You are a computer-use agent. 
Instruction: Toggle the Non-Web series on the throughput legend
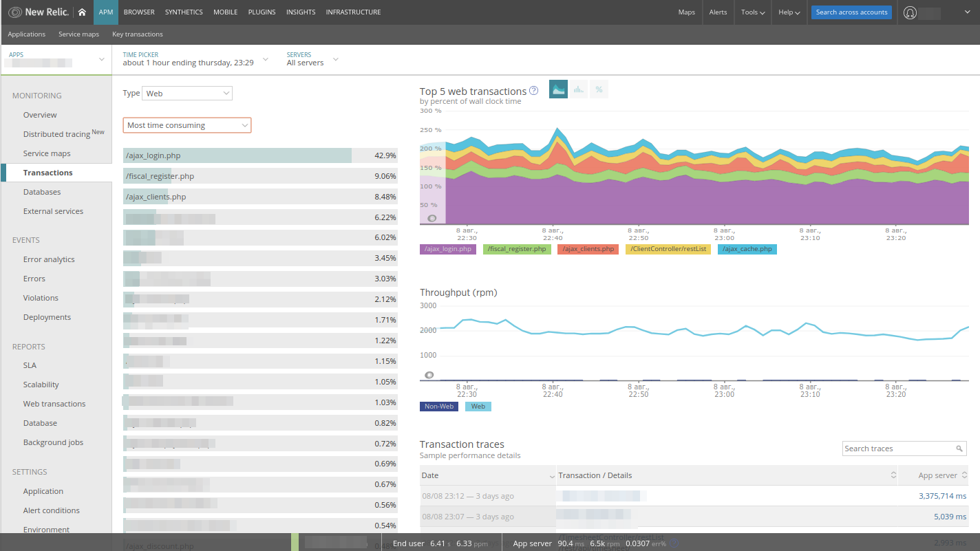pyautogui.click(x=438, y=406)
